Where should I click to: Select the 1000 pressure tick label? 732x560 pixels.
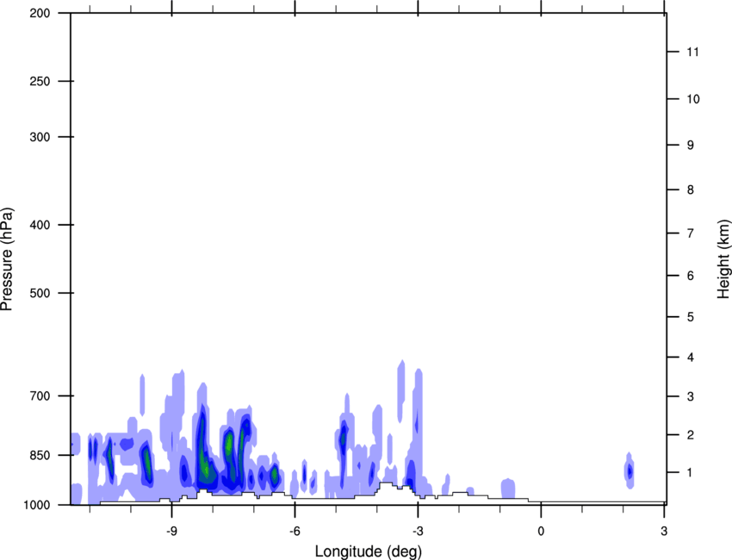[x=36, y=505]
